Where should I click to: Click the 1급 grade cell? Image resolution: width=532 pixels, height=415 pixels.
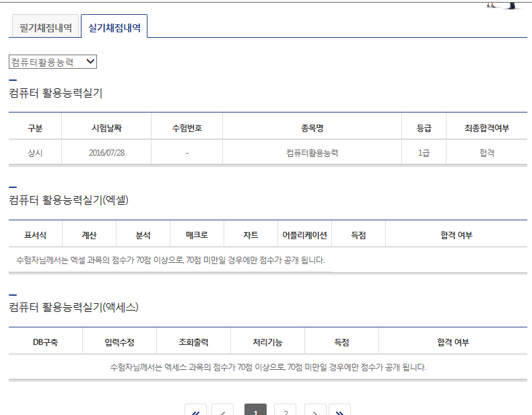pyautogui.click(x=424, y=153)
